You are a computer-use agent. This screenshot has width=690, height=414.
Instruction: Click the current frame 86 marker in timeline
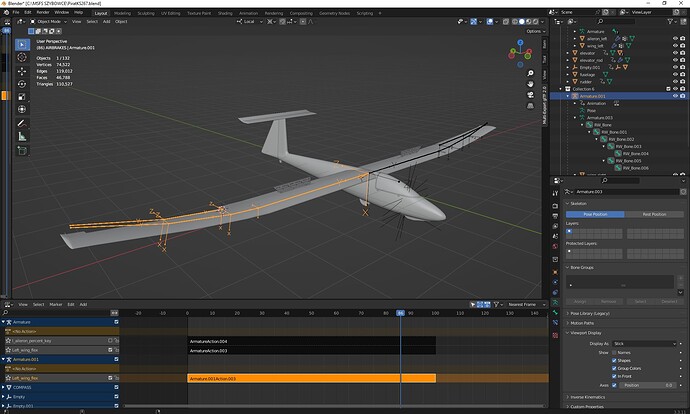(400, 313)
